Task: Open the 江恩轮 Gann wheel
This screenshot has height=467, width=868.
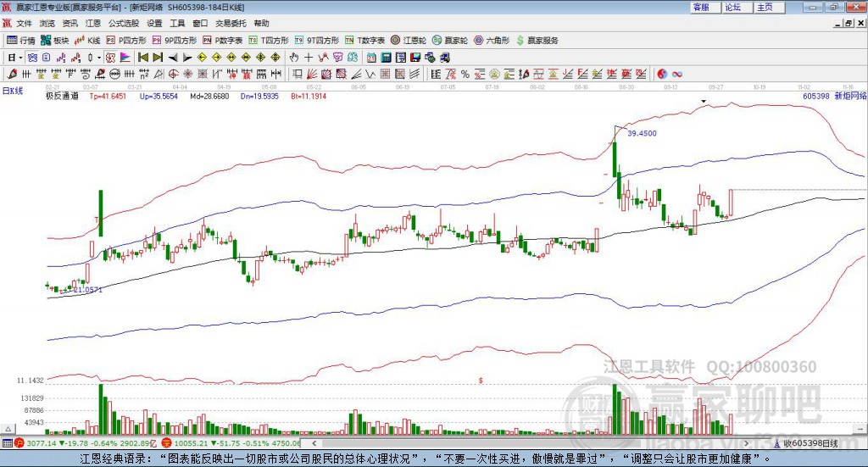Action: click(409, 41)
